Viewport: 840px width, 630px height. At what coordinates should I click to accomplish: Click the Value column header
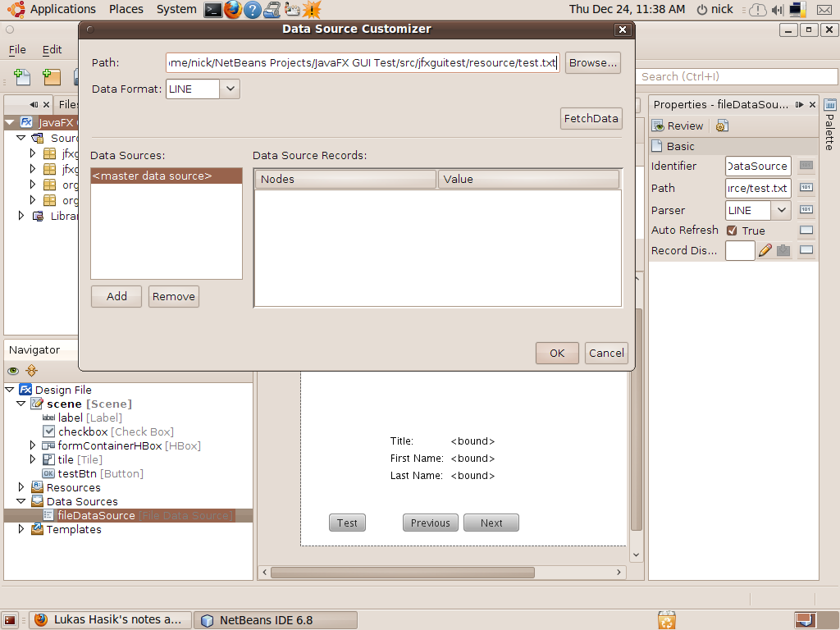(529, 179)
